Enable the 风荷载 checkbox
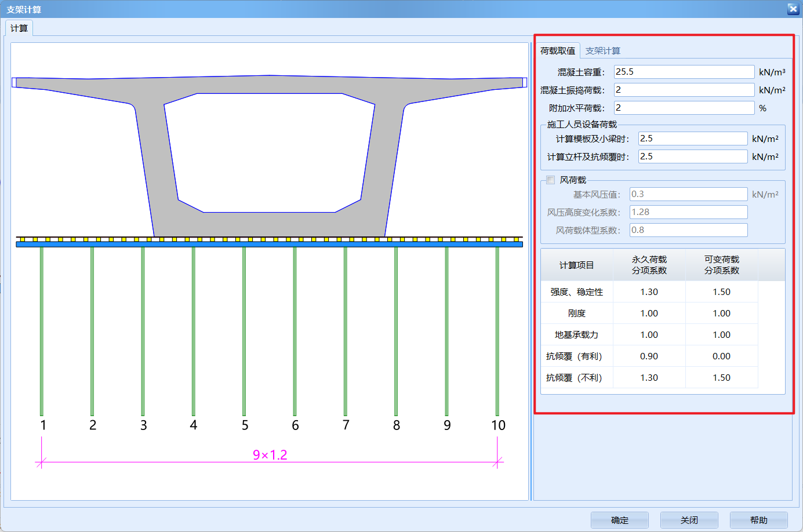 [x=551, y=180]
